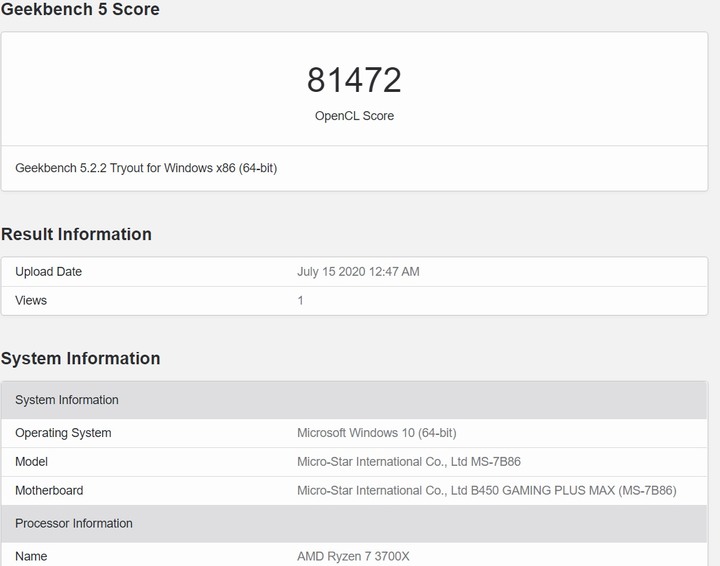Viewport: 720px width, 566px height.
Task: Click the grey 'System Information' table header
Action: click(x=354, y=400)
